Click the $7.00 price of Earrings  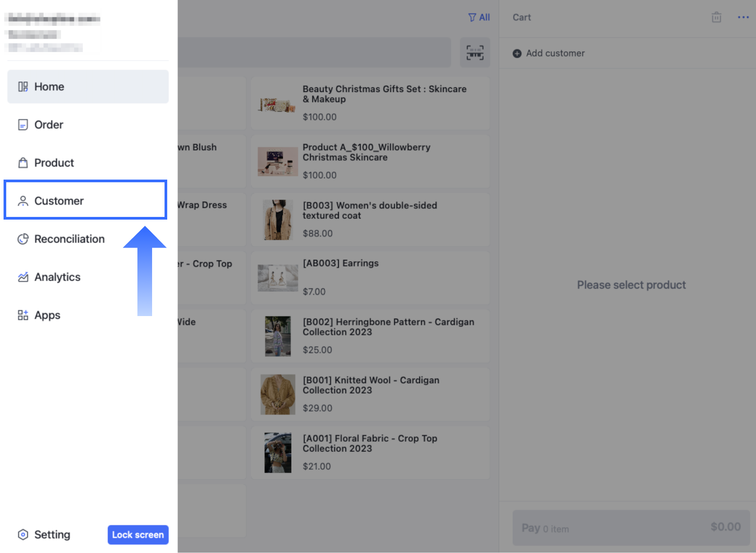pos(314,292)
